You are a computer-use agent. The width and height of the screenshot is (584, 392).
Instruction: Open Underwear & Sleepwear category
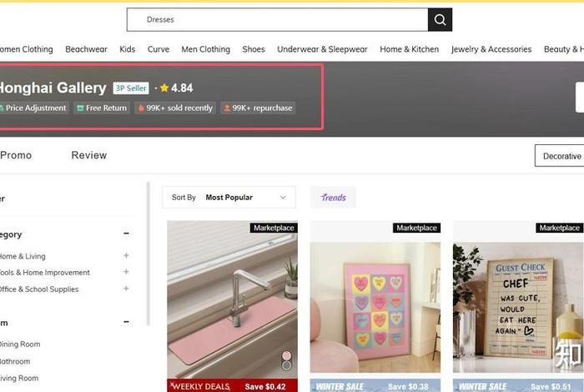[x=322, y=49]
